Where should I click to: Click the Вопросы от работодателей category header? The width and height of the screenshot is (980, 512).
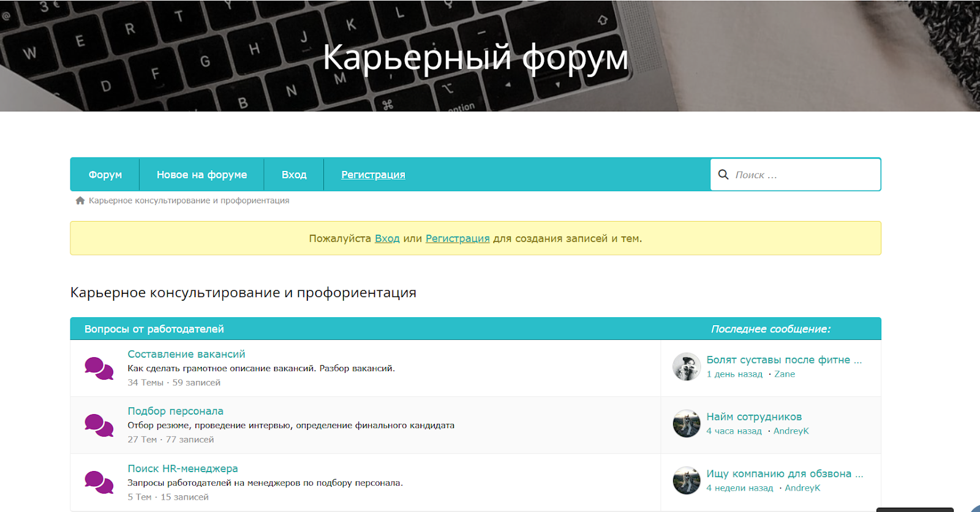[x=154, y=329]
